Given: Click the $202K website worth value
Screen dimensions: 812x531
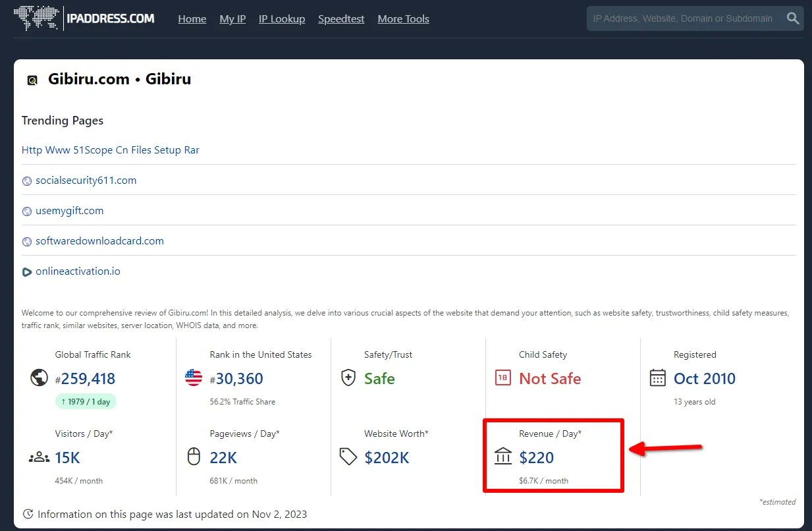Looking at the screenshot, I should 387,458.
